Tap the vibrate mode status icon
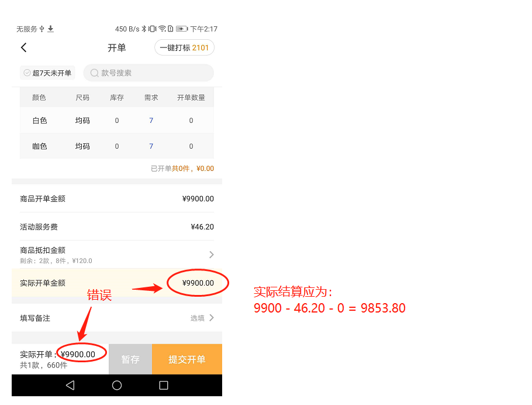 (x=153, y=29)
